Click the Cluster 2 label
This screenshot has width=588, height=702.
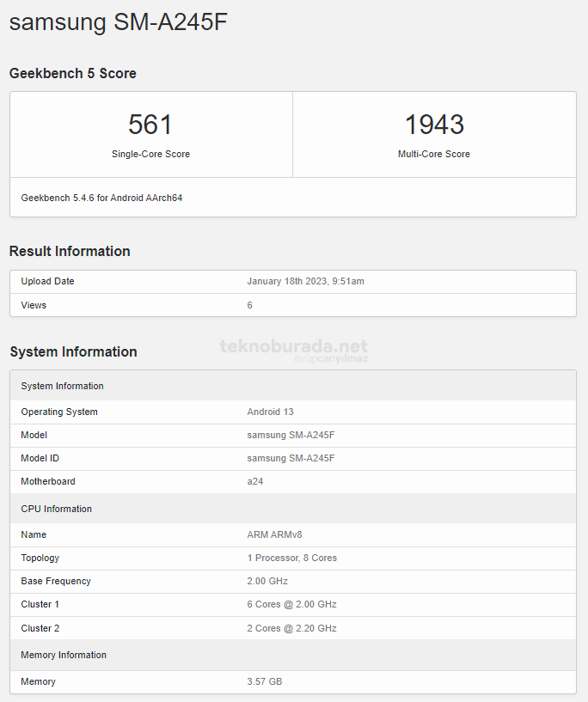click(40, 629)
